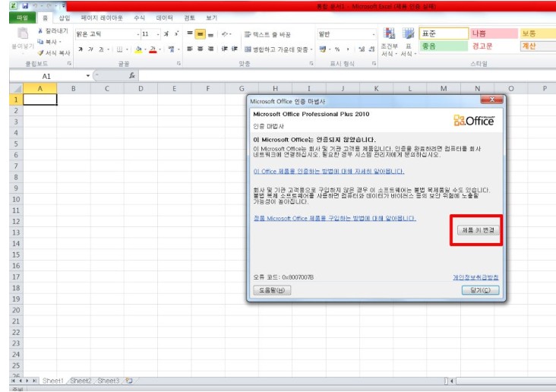
Task: Apply the Good (좋음) green cell style
Action: 444,46
